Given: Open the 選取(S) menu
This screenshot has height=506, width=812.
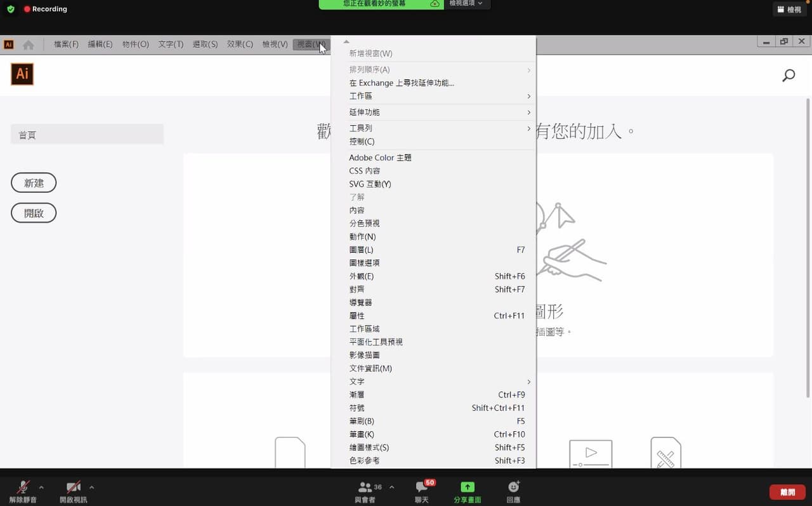Looking at the screenshot, I should pos(205,44).
